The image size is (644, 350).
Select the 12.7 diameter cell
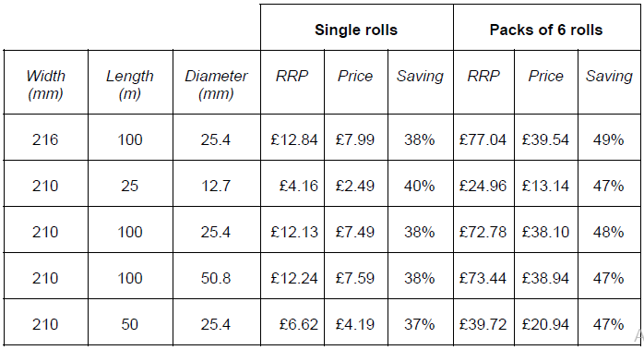217,184
